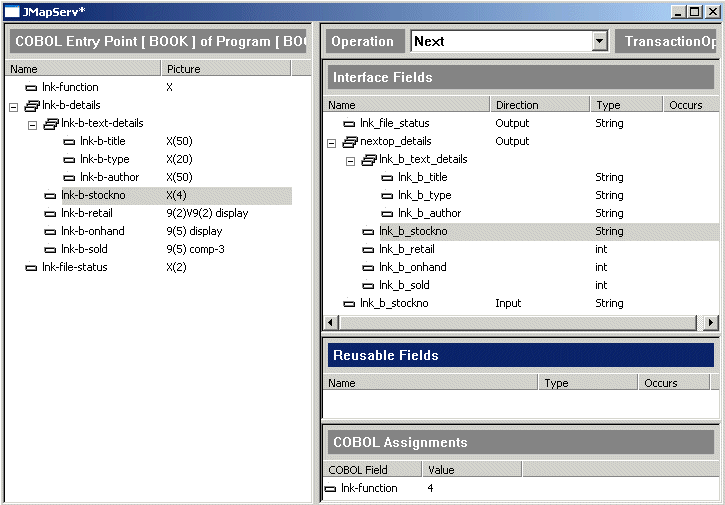The height and width of the screenshot is (505, 725).
Task: Click the field icon beside lnk_file_status
Action: 349,124
